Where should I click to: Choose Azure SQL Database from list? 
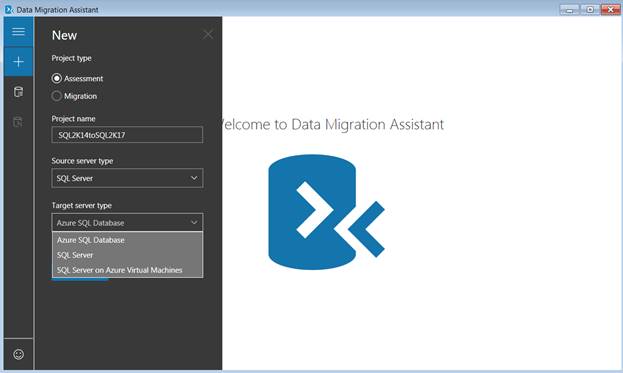[x=127, y=240]
